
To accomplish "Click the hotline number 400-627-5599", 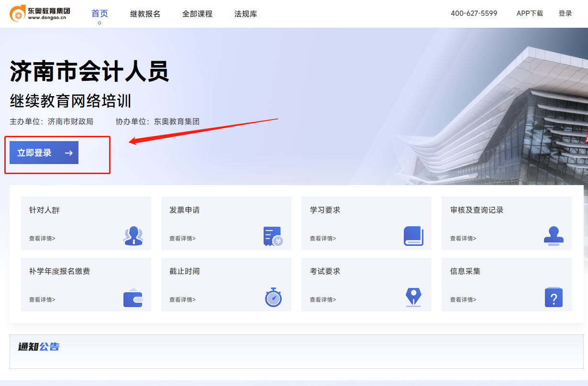I will tap(474, 13).
